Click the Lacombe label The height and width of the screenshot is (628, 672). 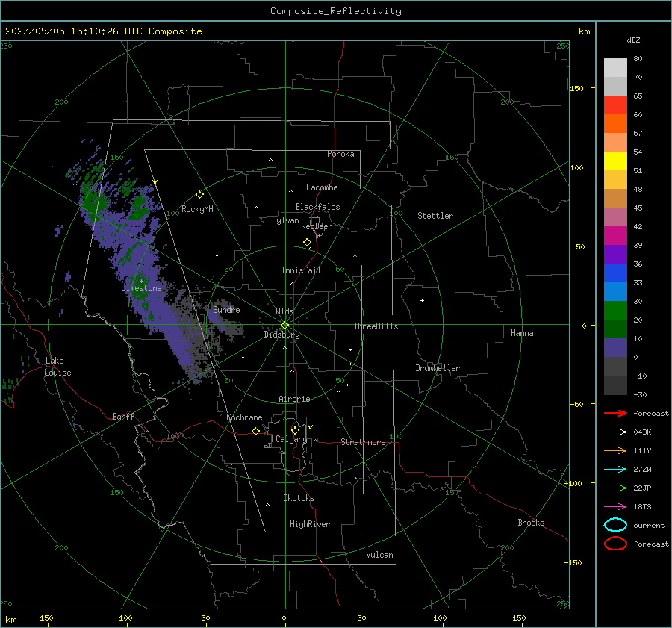322,187
